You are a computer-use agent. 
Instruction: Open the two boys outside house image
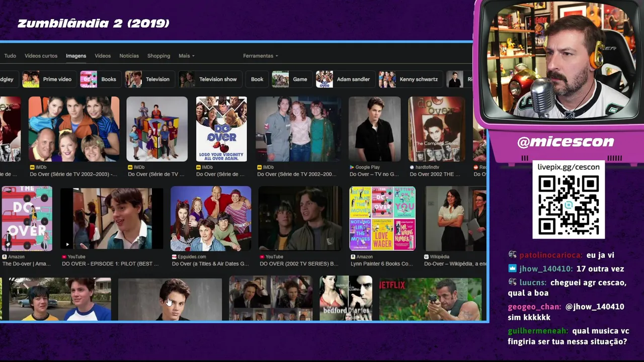[x=60, y=299]
